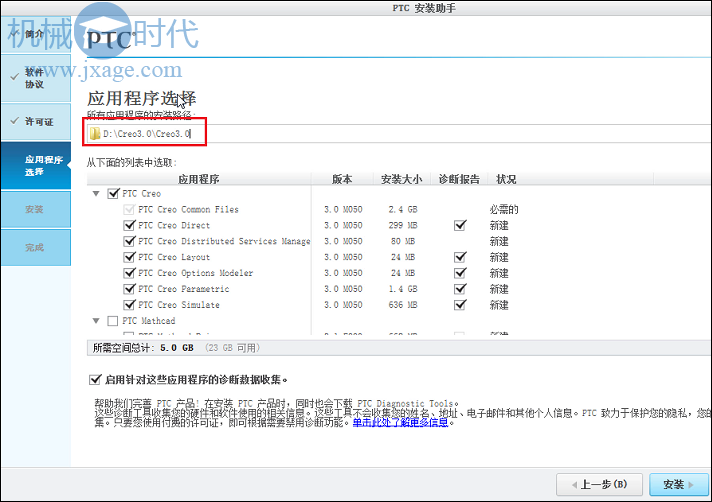Click the folder icon in install path field

[94, 133]
